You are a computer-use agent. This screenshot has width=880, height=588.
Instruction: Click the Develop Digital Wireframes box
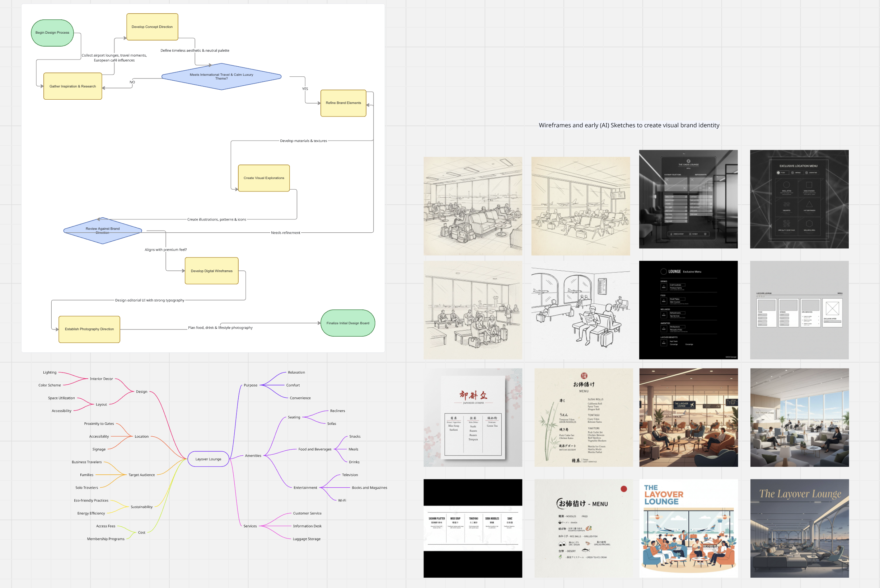(x=211, y=271)
